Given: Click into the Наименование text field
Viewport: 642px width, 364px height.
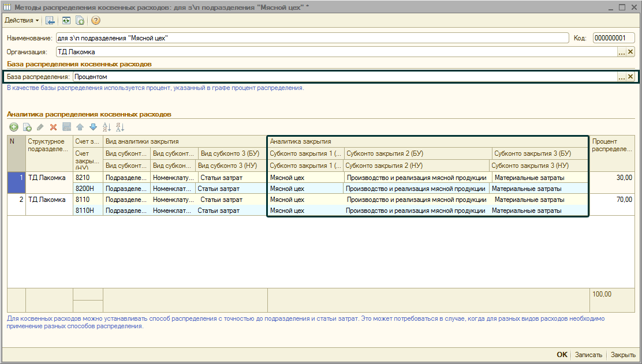Looking at the screenshot, I should pyautogui.click(x=312, y=38).
